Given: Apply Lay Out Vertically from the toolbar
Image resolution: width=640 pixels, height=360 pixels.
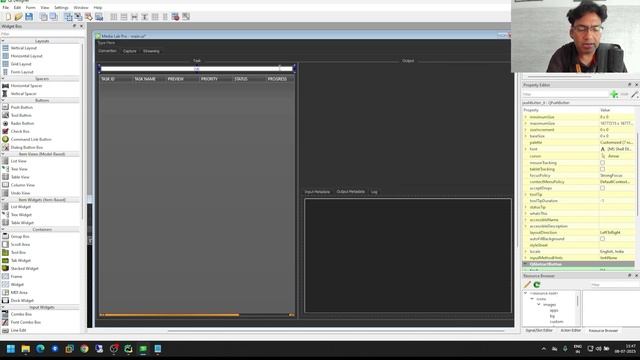Looking at the screenshot, I should (124, 17).
